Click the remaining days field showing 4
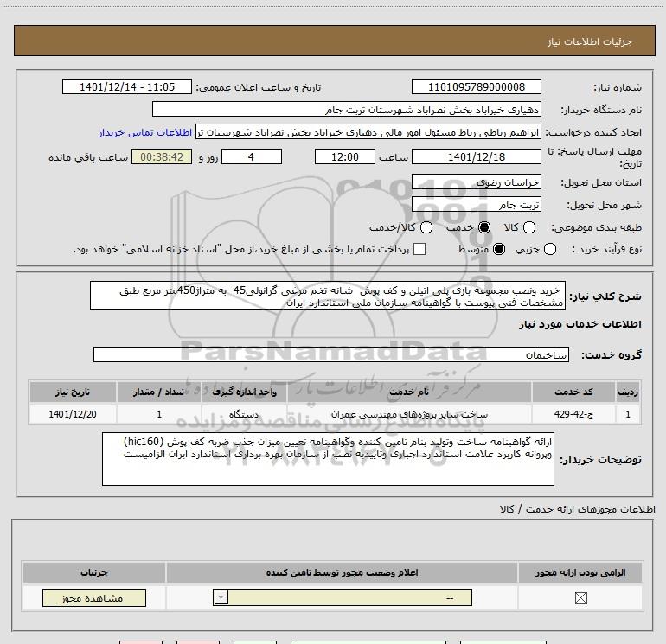Image resolution: width=666 pixels, height=644 pixels. [252, 156]
